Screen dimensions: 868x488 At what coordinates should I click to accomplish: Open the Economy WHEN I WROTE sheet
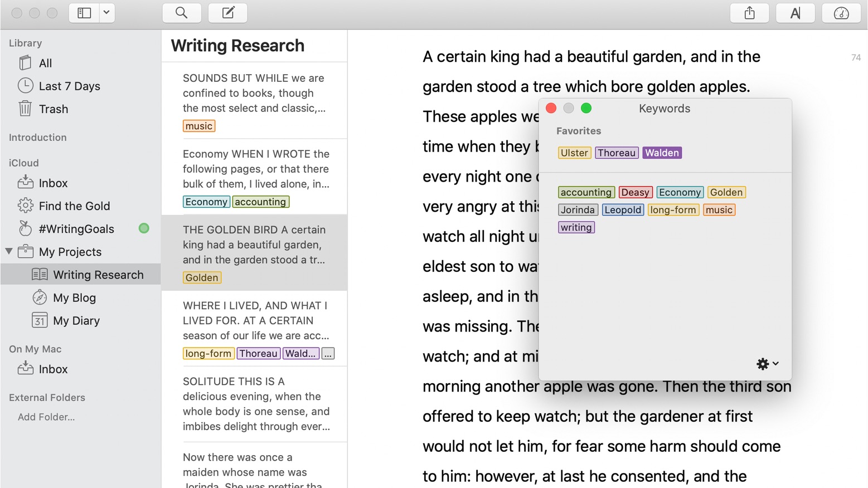coord(254,176)
